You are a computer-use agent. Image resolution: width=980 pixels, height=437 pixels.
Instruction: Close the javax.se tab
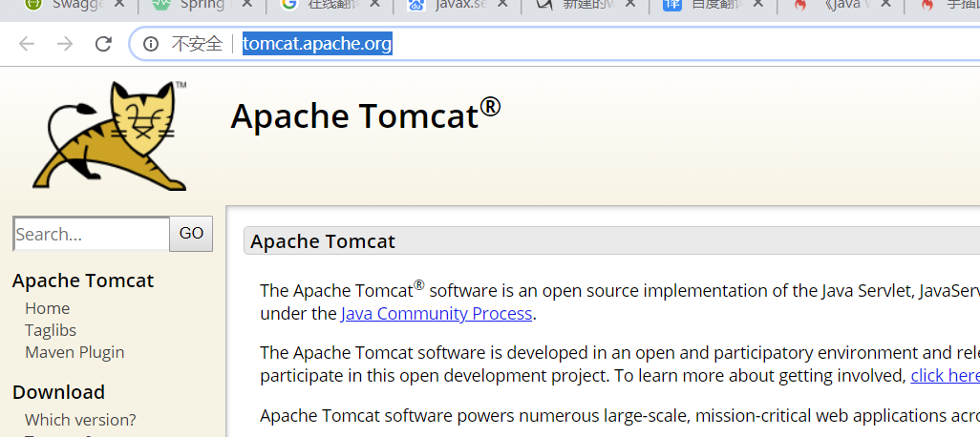click(x=501, y=4)
